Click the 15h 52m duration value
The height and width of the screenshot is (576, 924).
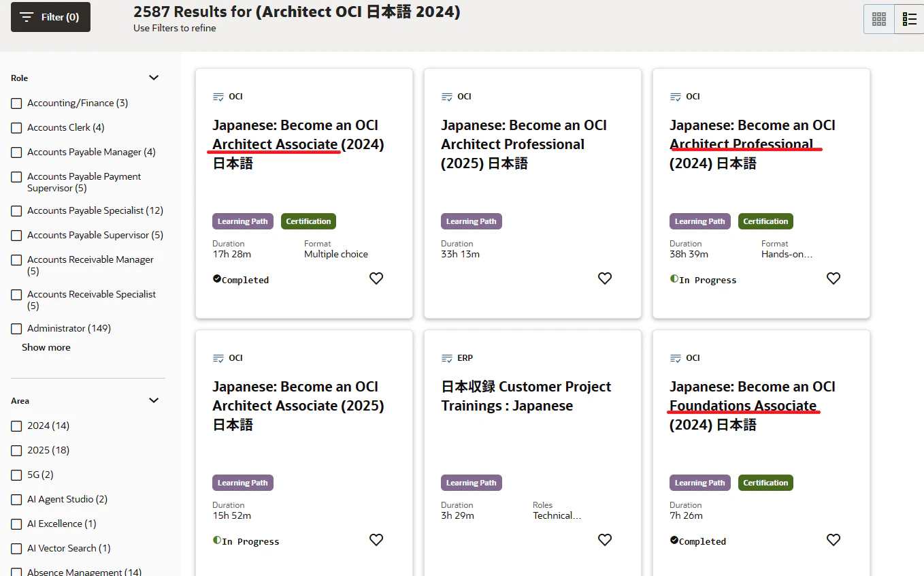point(232,515)
